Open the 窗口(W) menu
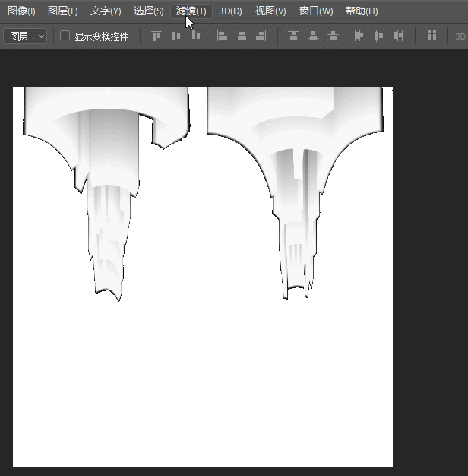 [316, 11]
